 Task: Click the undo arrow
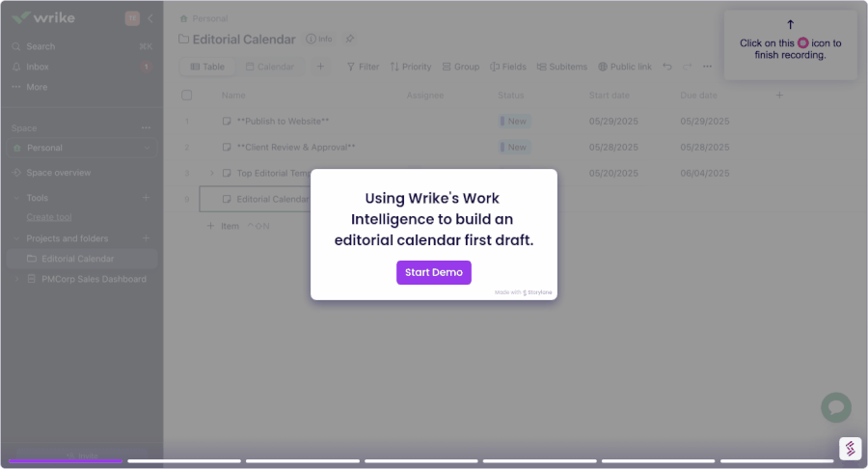[x=667, y=67]
